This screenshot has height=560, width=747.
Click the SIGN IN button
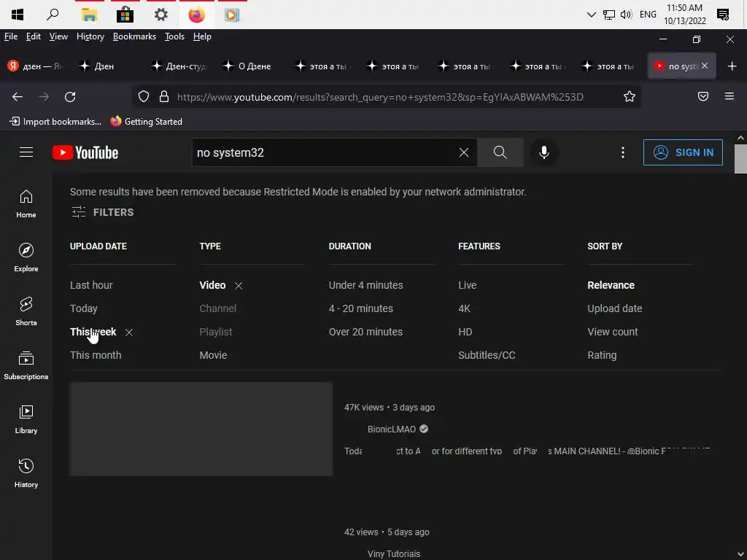tap(683, 152)
